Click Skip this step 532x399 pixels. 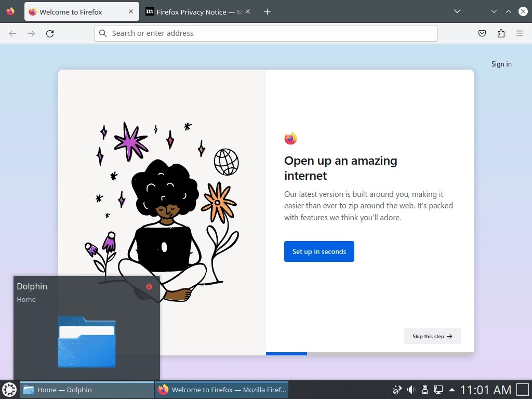pos(432,336)
